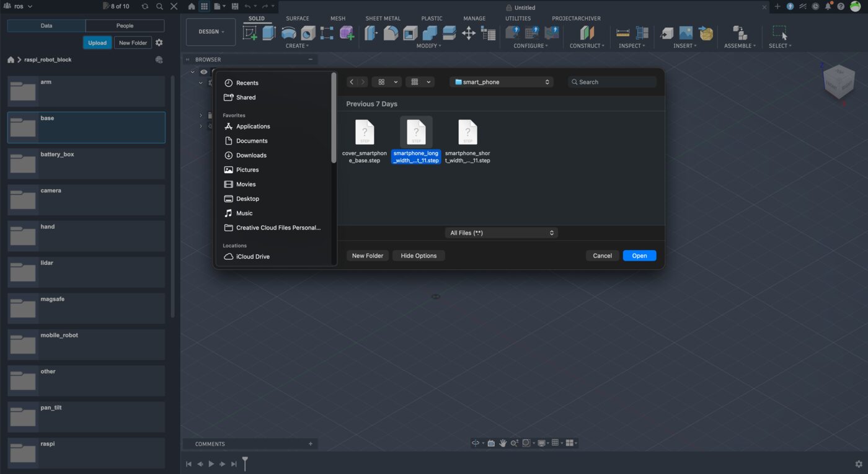Open the Measure tool
The width and height of the screenshot is (868, 474).
pos(623,33)
